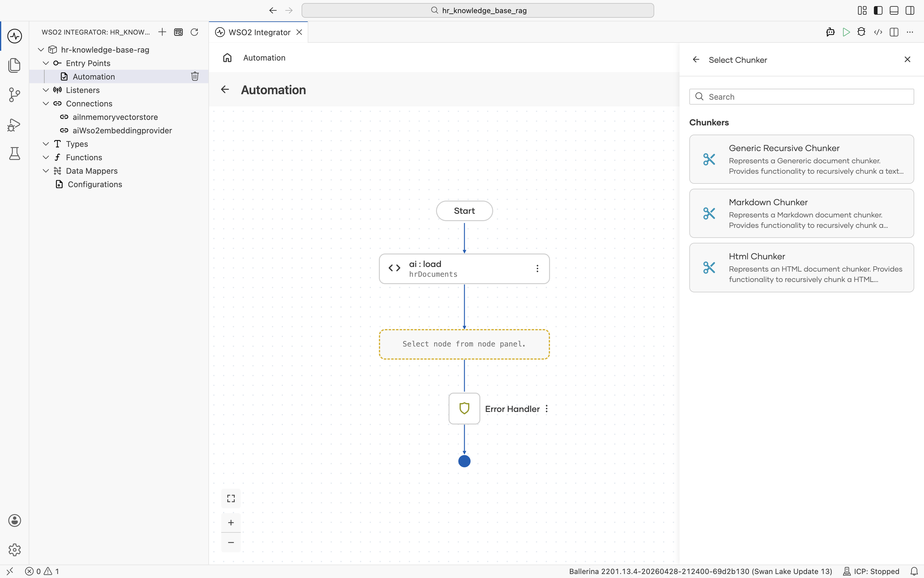The image size is (924, 578).
Task: Click the Automation breadcrumb link
Action: [264, 58]
